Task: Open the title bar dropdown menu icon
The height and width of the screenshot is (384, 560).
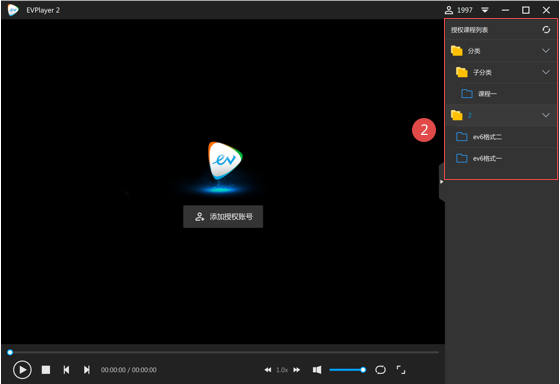Action: pyautogui.click(x=485, y=10)
